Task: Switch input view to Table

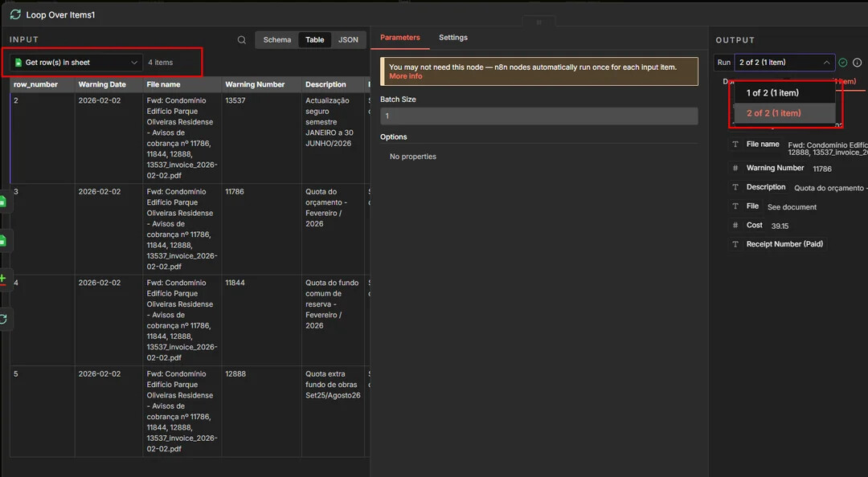Action: 315,40
